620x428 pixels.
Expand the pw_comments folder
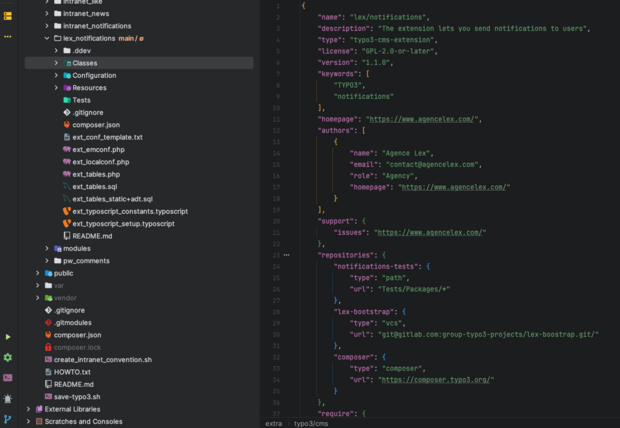click(x=47, y=261)
